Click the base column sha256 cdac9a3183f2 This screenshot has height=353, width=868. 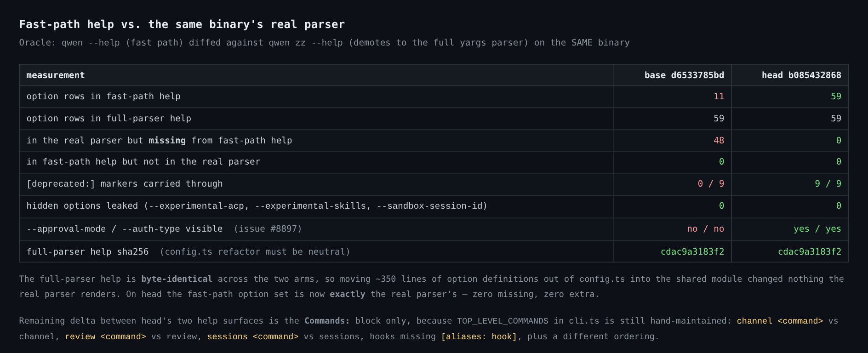point(692,252)
